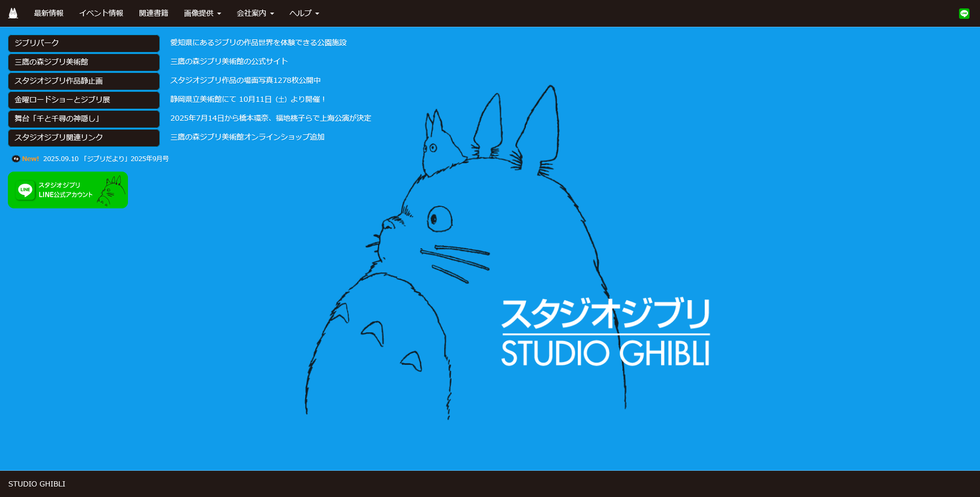Select 最新情報 in the navigation bar
980x497 pixels.
pos(49,13)
